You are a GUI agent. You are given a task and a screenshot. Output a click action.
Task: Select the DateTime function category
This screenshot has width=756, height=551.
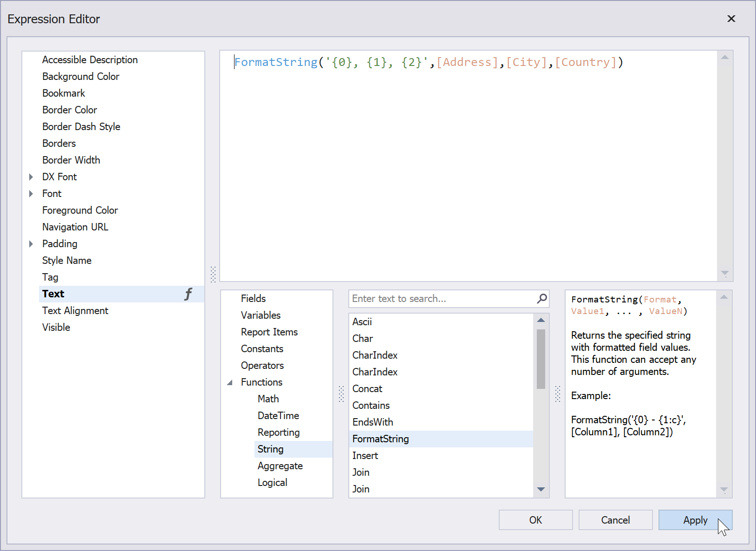[x=278, y=415]
